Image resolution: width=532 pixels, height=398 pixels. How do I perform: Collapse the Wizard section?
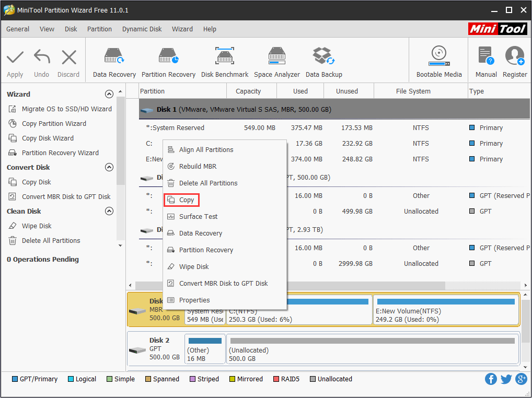tap(109, 94)
